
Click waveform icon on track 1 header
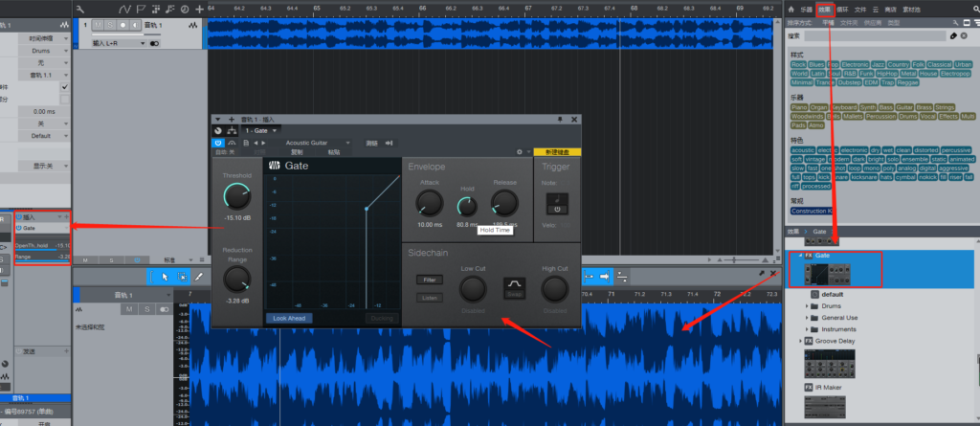pos(195,24)
